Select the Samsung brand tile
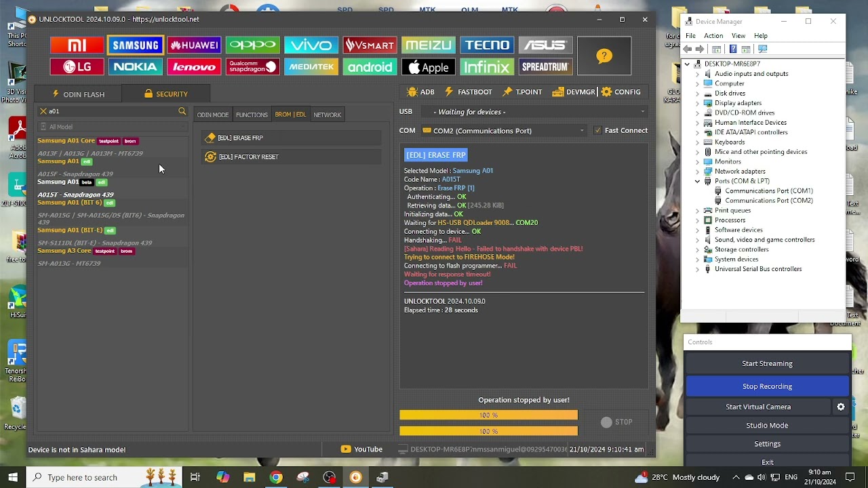Image resolution: width=868 pixels, height=488 pixels. click(136, 45)
